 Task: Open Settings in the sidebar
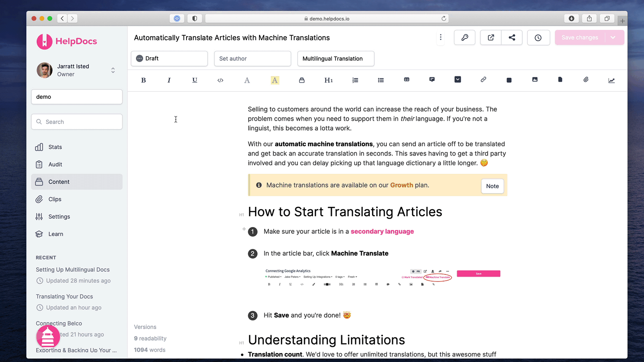click(76, 217)
